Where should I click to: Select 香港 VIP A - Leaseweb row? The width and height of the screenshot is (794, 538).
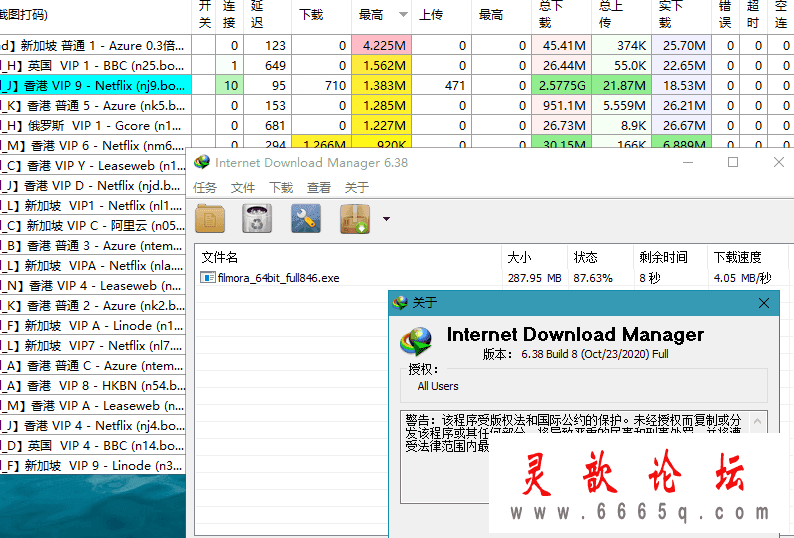tap(93, 406)
